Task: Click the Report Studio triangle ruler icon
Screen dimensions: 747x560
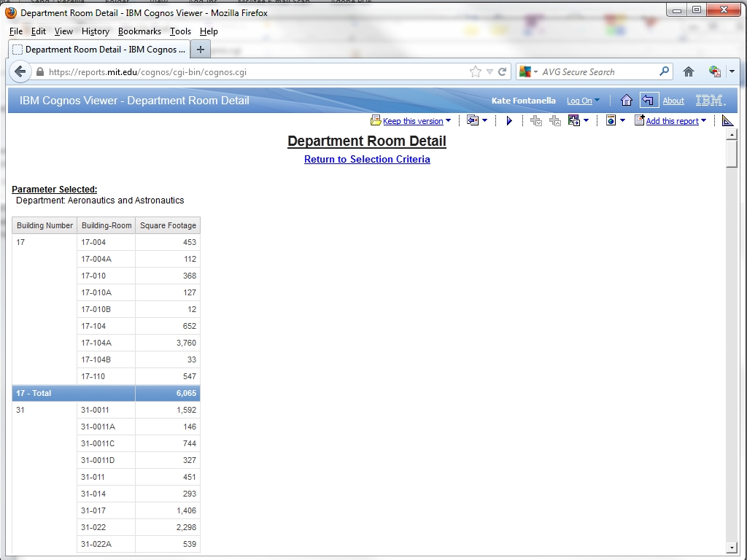Action: pos(727,121)
